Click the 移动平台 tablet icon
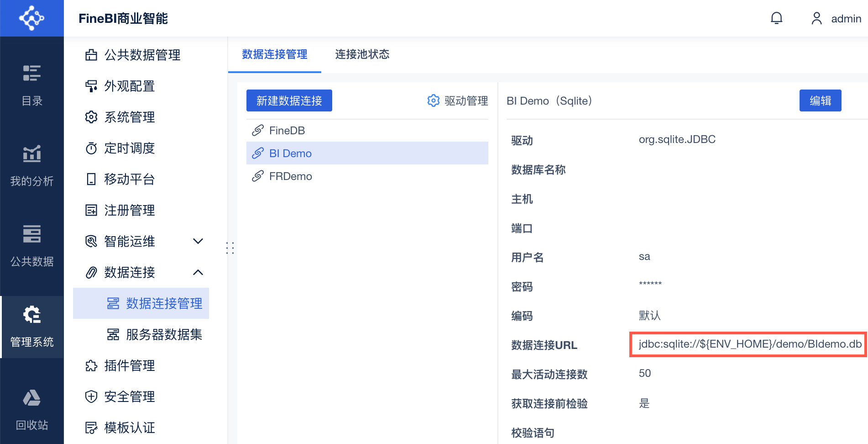This screenshot has width=868, height=444. point(91,179)
